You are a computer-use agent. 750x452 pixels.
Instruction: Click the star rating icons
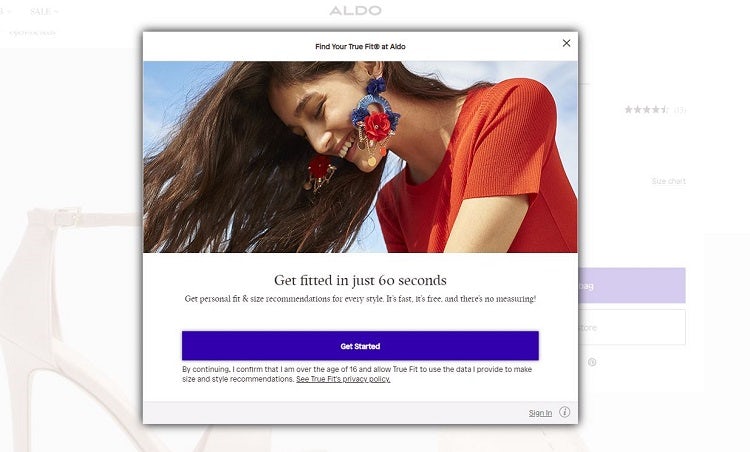(x=646, y=110)
